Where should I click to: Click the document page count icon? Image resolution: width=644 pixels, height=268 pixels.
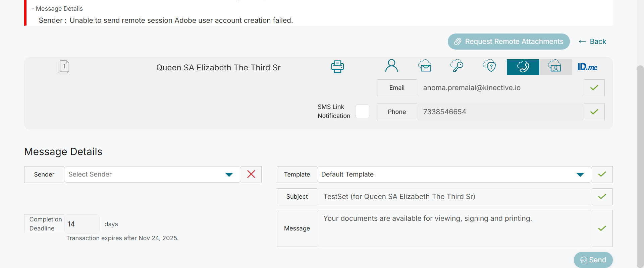64,67
